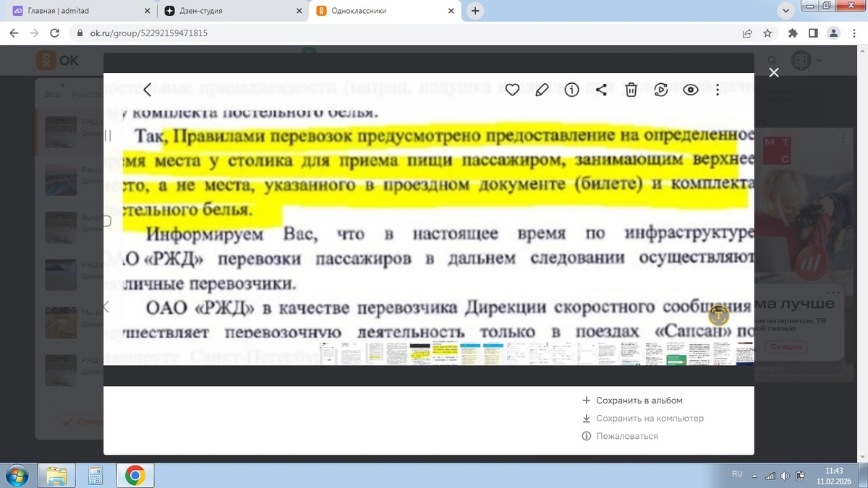
Task: Open Chrome extensions puzzle icon
Action: [793, 33]
